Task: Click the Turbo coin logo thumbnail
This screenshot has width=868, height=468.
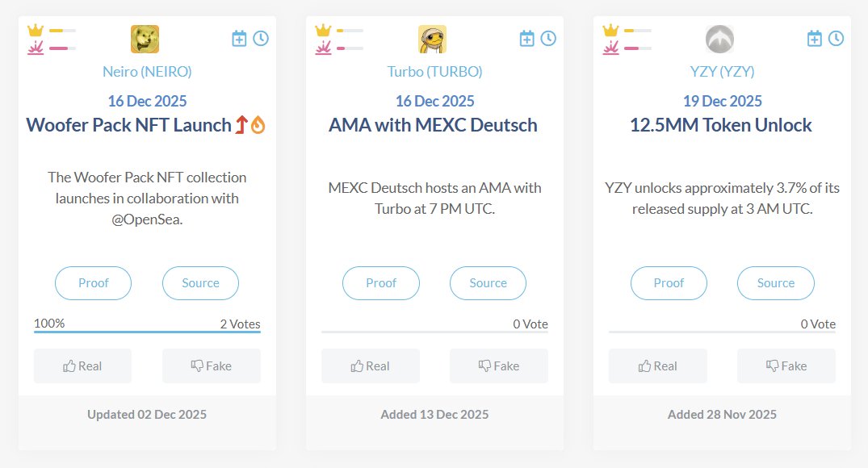Action: (432, 39)
